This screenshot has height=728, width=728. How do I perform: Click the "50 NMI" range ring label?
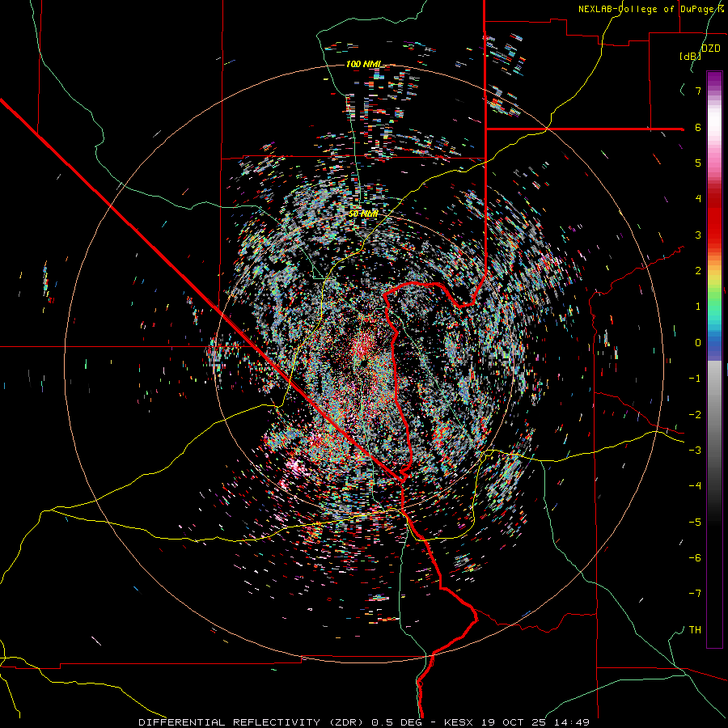(x=363, y=214)
